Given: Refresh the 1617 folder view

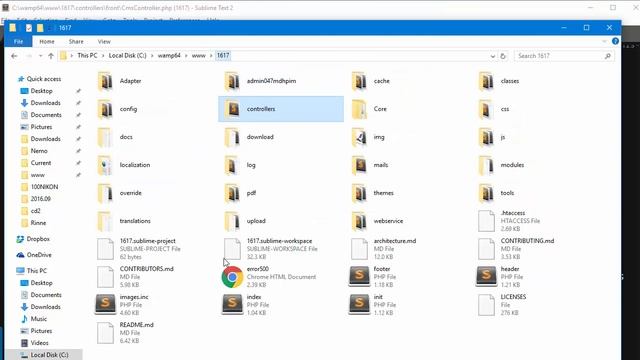Looking at the screenshot, I should click(503, 56).
